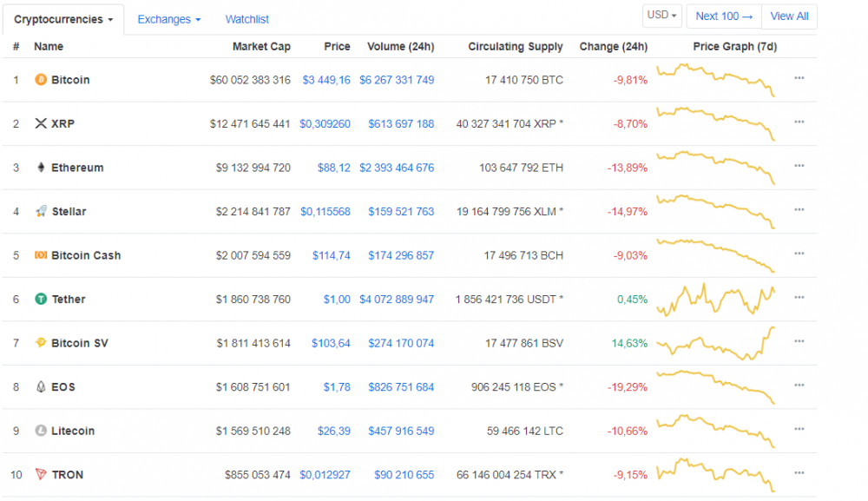The width and height of the screenshot is (868, 501).
Task: Open the more options menu for TRON row
Action: [799, 472]
